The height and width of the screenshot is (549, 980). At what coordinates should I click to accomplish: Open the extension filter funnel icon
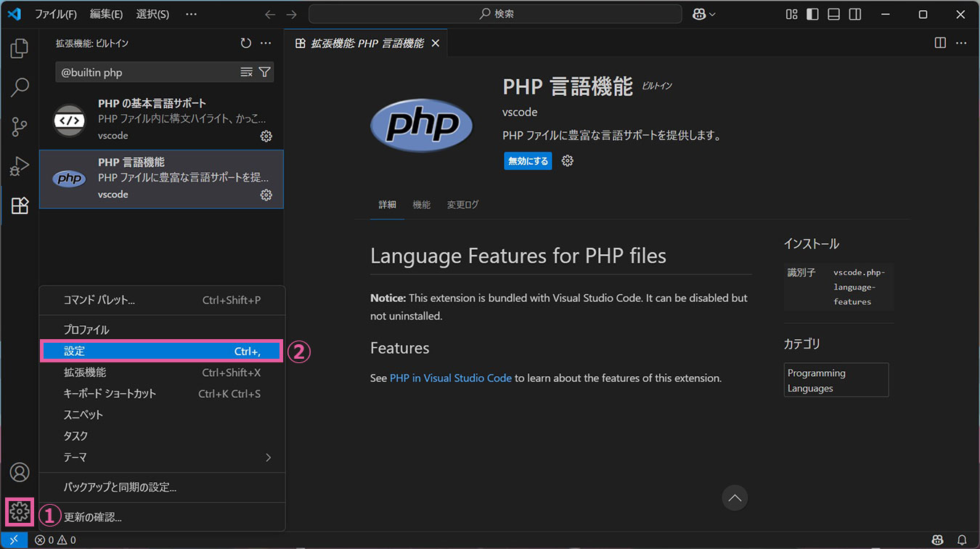pyautogui.click(x=265, y=72)
